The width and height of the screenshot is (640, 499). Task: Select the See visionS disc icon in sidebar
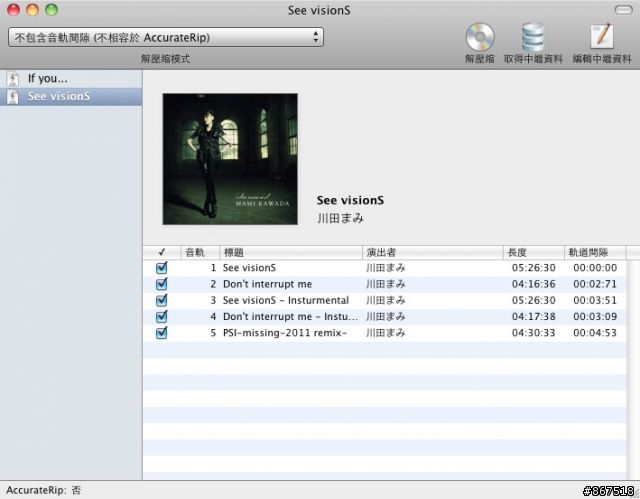point(13,97)
